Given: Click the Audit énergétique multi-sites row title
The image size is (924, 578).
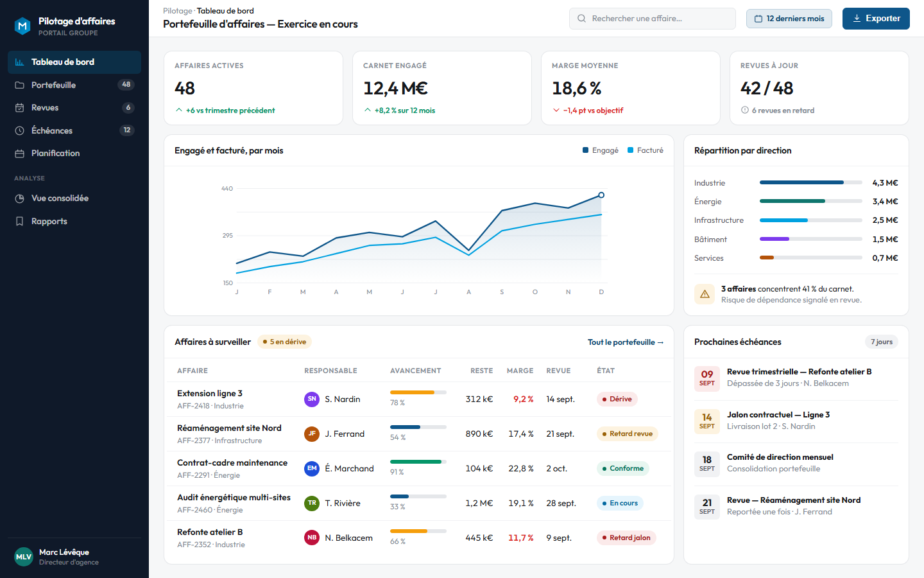Looking at the screenshot, I should [234, 498].
